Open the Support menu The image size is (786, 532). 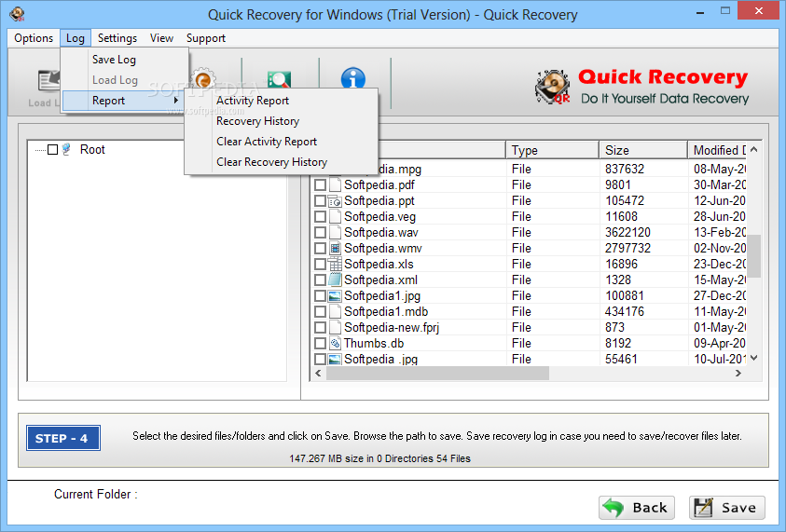click(x=205, y=38)
